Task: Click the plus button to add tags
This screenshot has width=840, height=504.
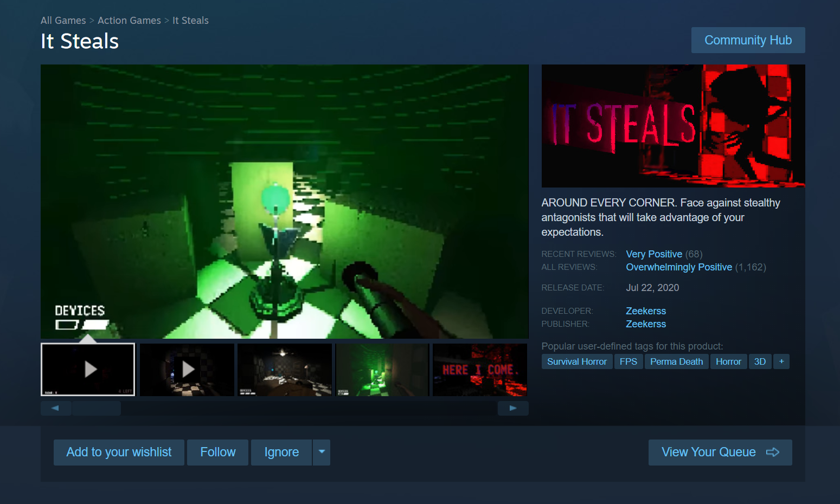Action: pyautogui.click(x=781, y=361)
